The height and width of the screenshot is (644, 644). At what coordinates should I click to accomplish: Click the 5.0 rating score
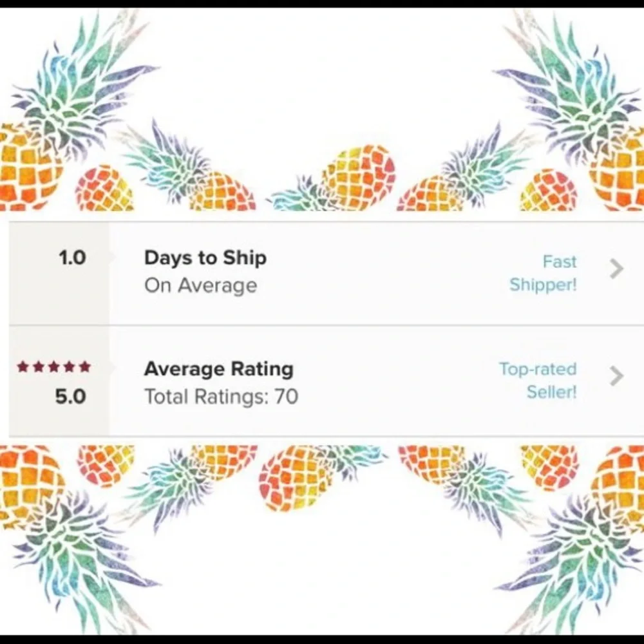[70, 397]
